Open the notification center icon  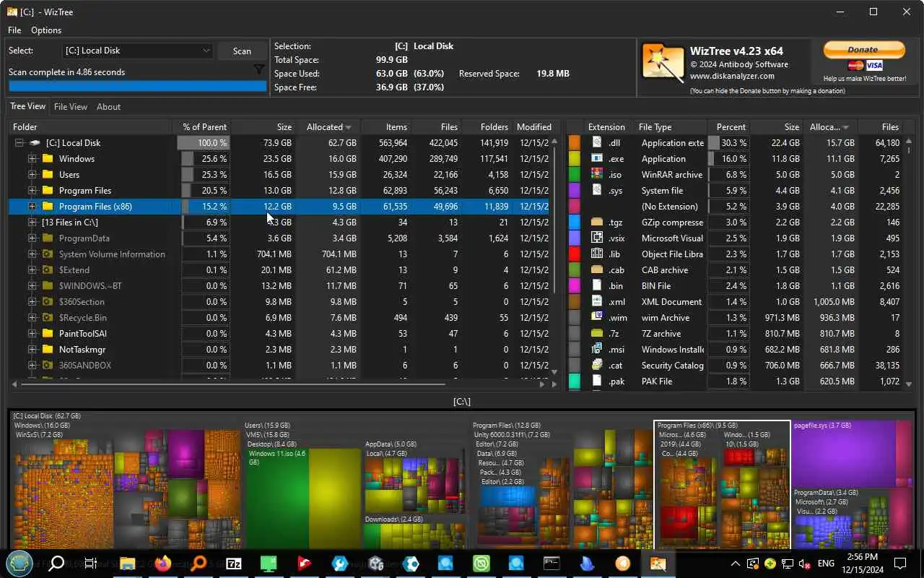pyautogui.click(x=900, y=564)
